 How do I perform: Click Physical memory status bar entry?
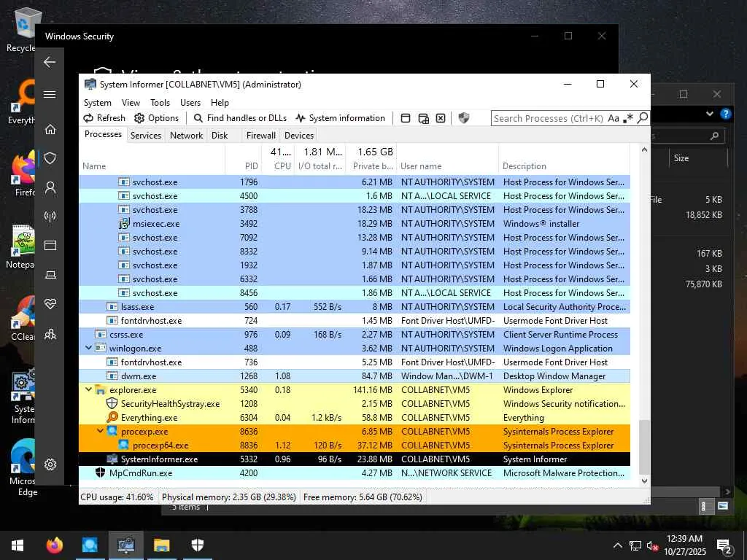pos(228,497)
